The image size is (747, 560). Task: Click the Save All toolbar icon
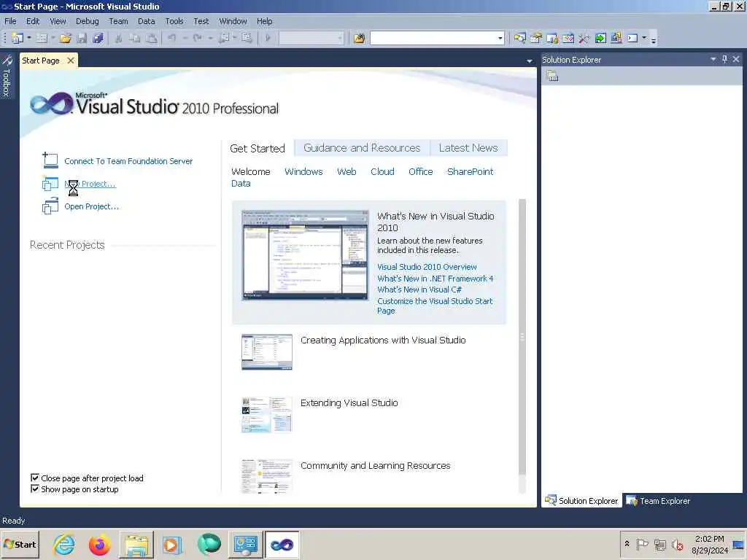point(98,38)
